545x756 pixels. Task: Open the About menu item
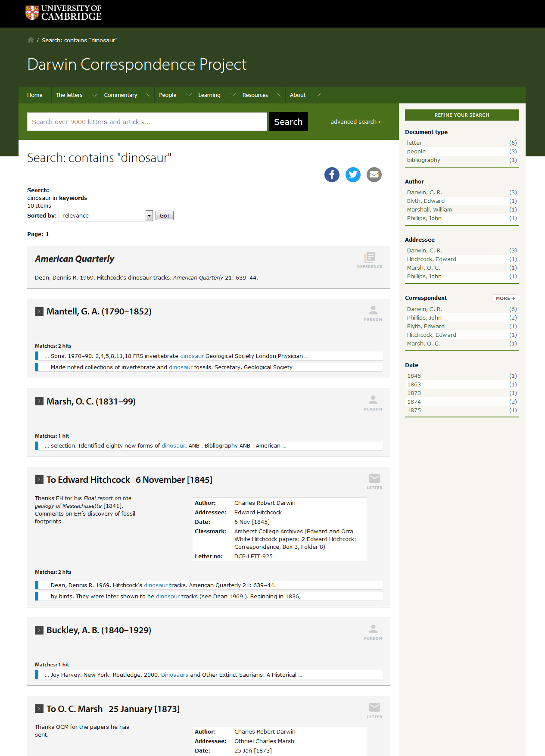pyautogui.click(x=298, y=95)
